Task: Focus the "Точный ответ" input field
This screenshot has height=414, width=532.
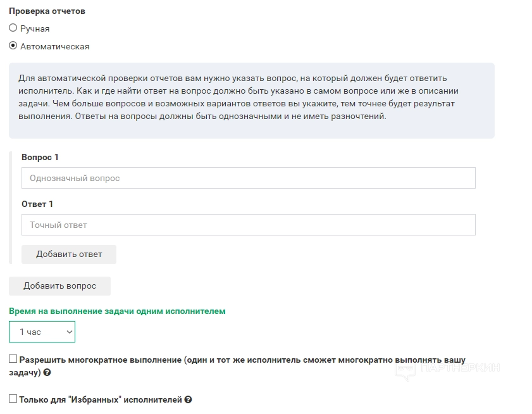Action: [x=248, y=225]
